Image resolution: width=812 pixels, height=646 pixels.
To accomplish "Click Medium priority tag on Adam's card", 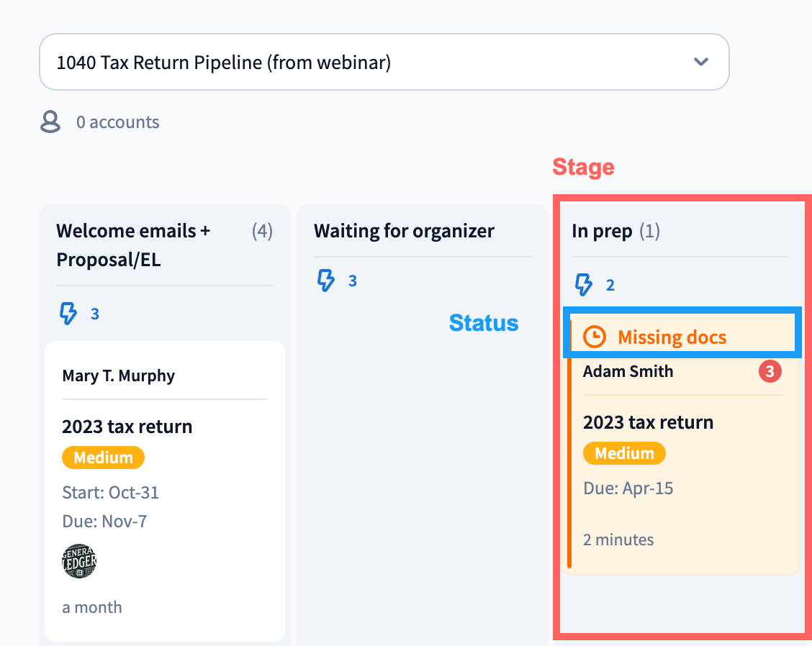I will 624,453.
